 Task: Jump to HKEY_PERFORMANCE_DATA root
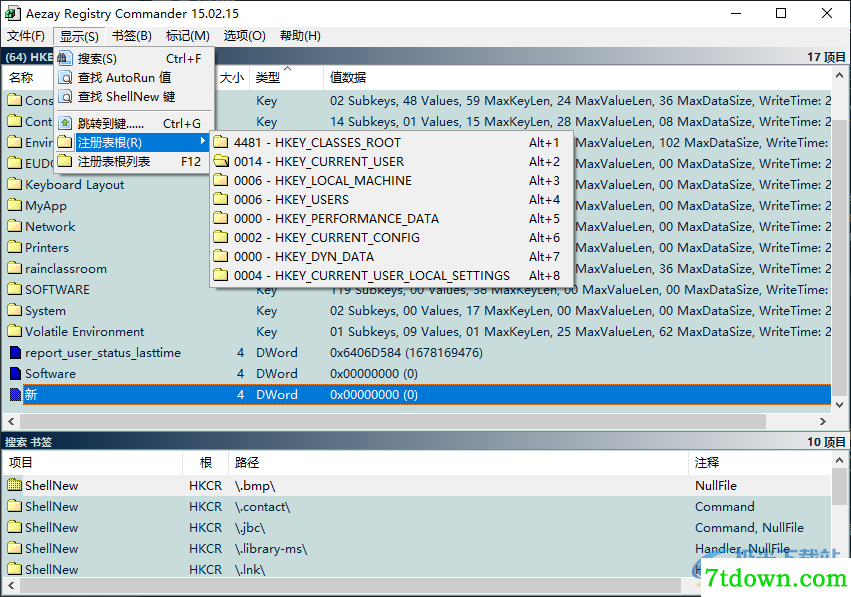391,219
